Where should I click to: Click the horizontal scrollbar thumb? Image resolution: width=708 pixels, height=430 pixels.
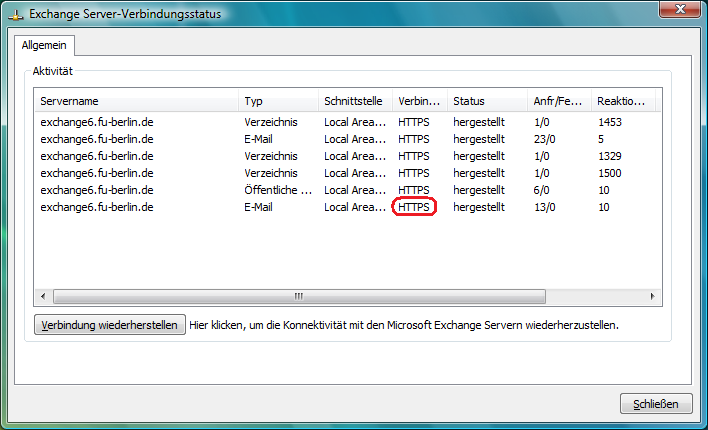[298, 297]
